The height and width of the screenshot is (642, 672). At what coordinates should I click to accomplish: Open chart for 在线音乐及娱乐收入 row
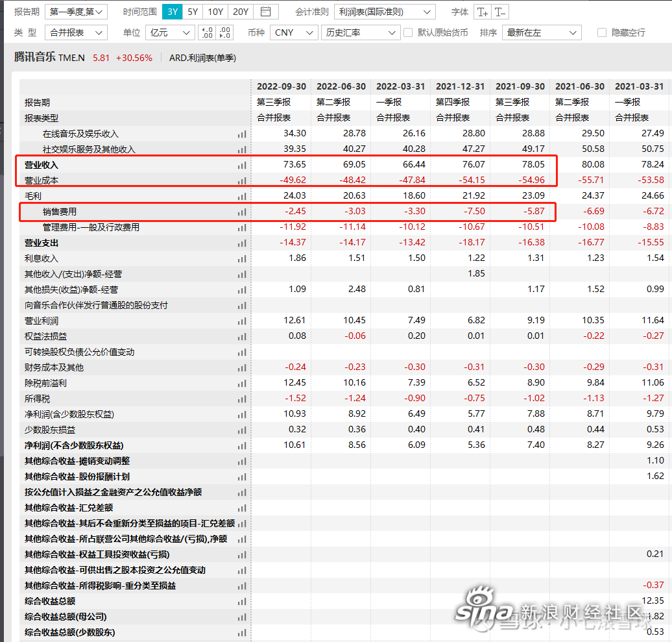[x=242, y=134]
